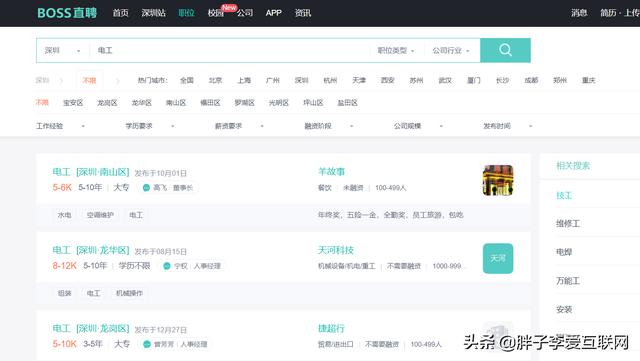The image size is (640, 361).
Task: Filter by district 坪山区
Action: point(313,103)
